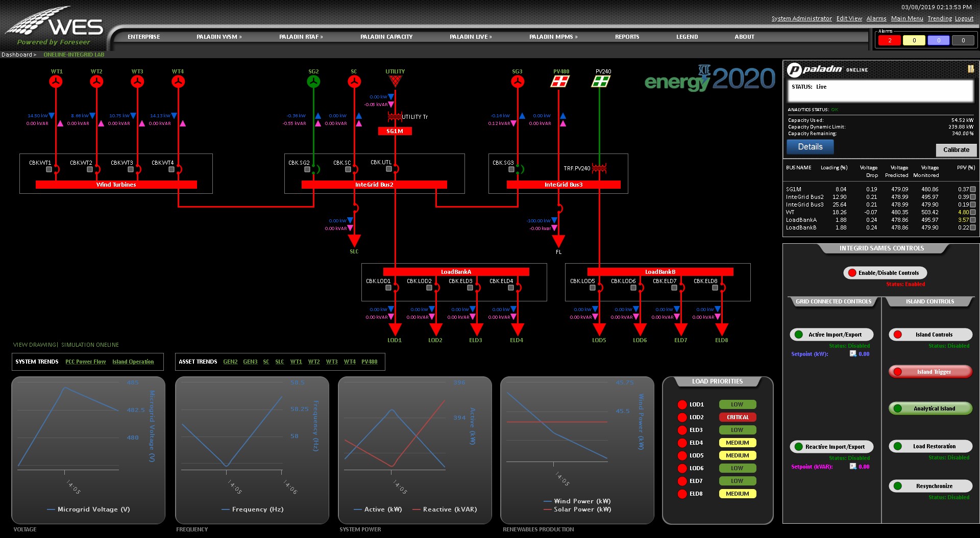
Task: Click the yellow alarm counter box
Action: pyautogui.click(x=914, y=41)
